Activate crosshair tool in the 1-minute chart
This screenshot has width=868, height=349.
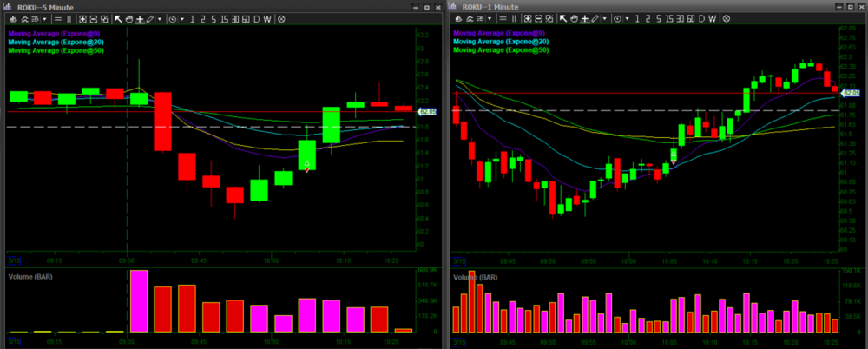point(583,18)
